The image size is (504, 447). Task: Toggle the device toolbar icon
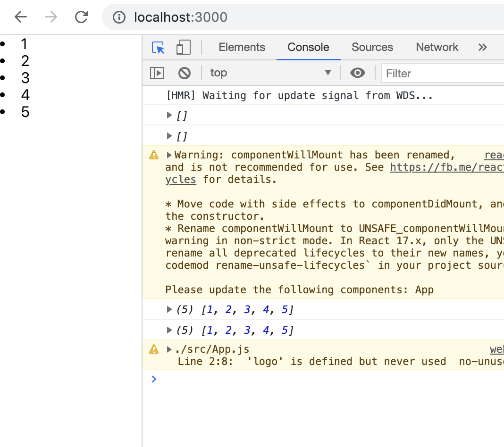(184, 48)
